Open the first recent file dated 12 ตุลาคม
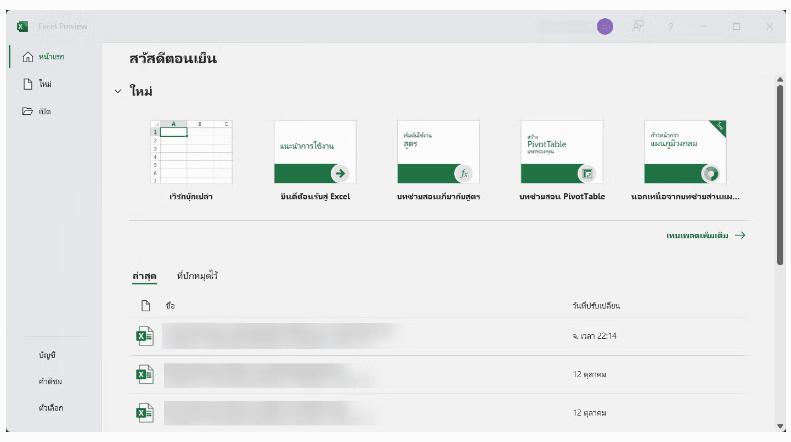 [438, 374]
